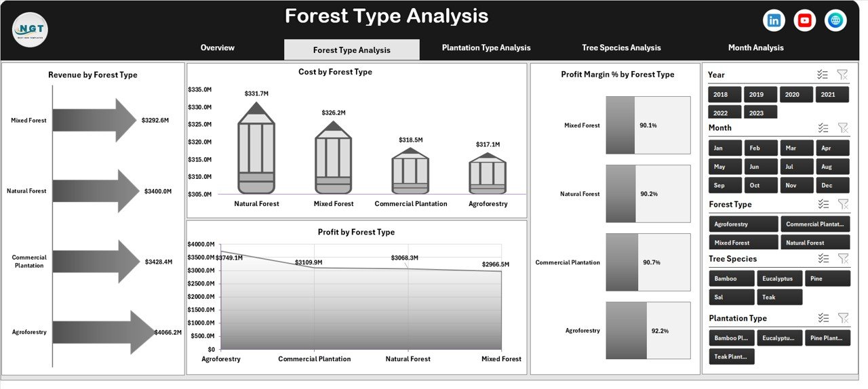
Task: Select Pine tree species
Action: pyautogui.click(x=828, y=279)
